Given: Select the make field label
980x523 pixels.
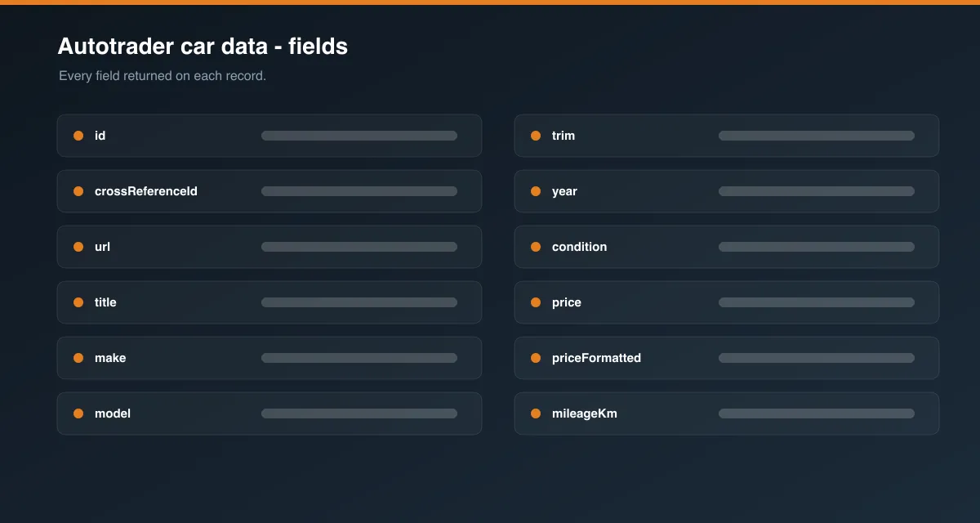Looking at the screenshot, I should click(110, 358).
